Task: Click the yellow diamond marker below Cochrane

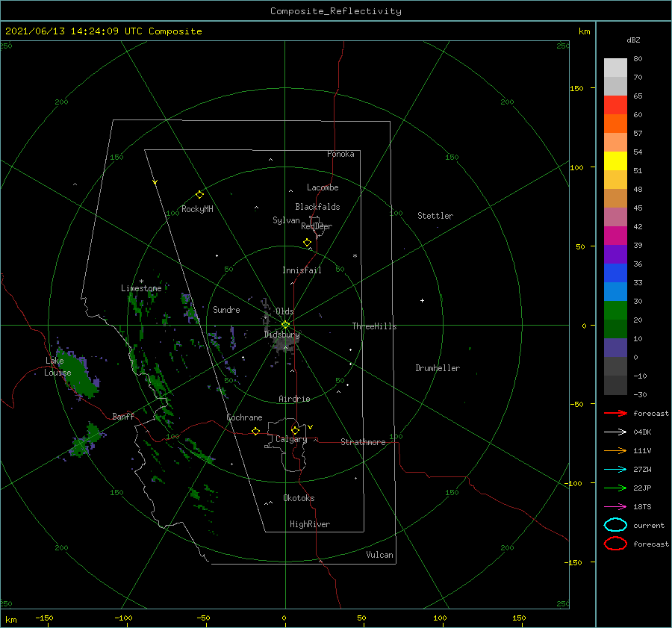Action: [256, 432]
